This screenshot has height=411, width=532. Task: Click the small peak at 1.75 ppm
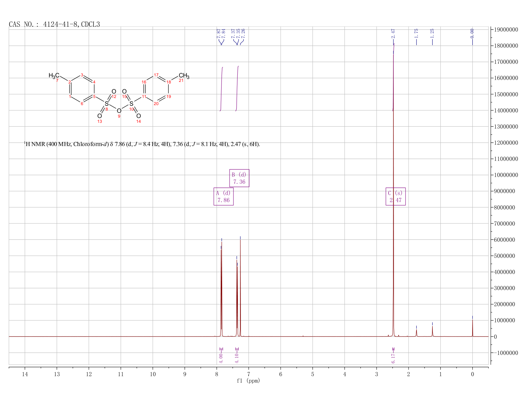(416, 333)
